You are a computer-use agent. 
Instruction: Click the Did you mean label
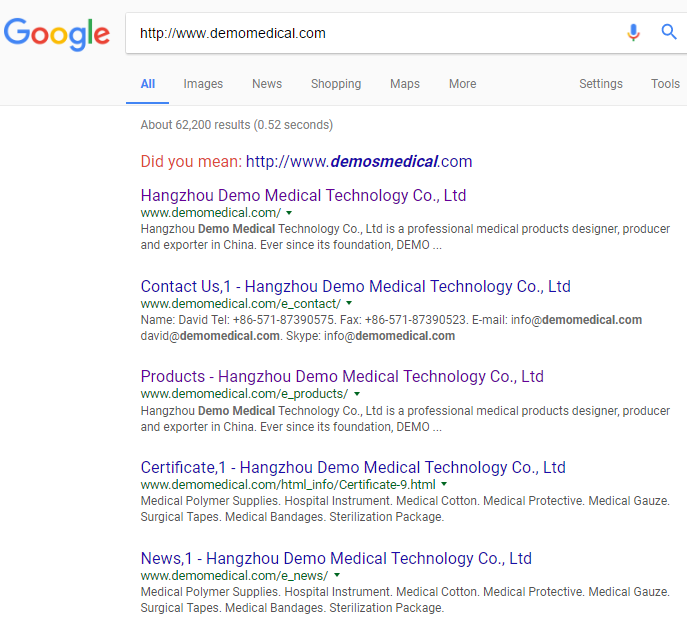coord(191,161)
